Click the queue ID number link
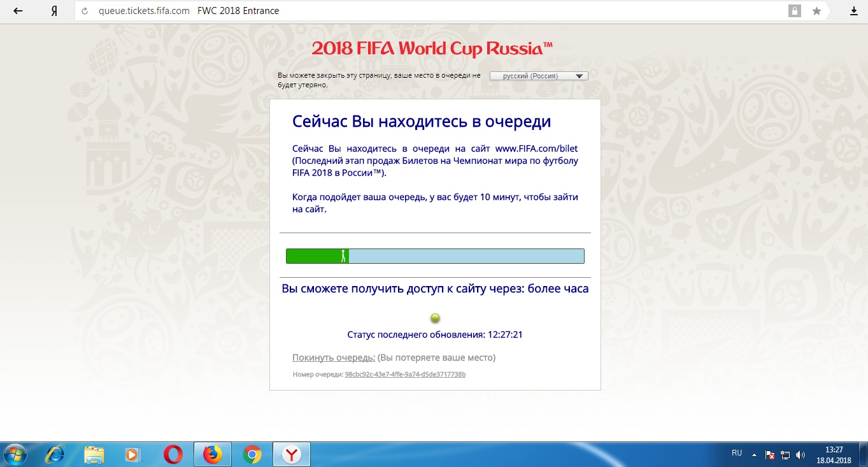The height and width of the screenshot is (467, 868). [x=405, y=375]
